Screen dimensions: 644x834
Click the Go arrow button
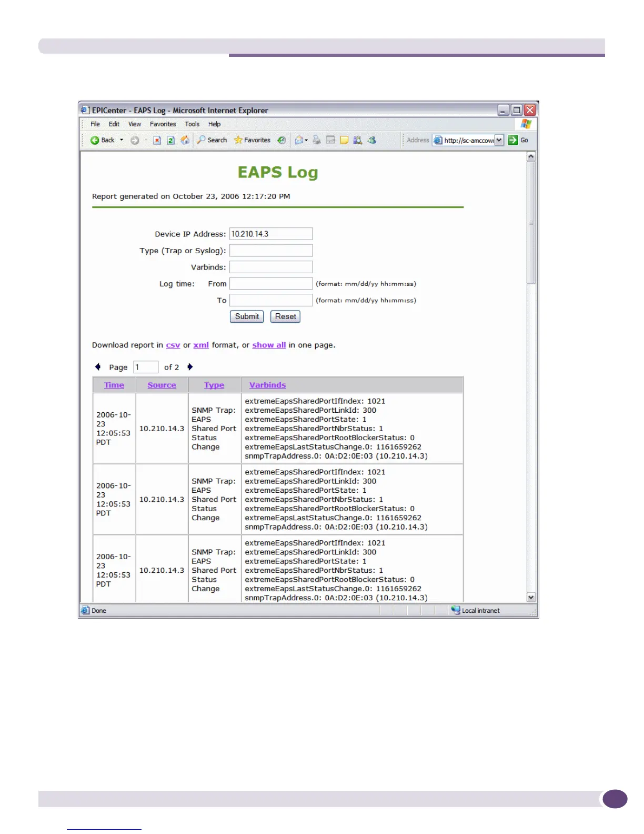[x=518, y=140]
